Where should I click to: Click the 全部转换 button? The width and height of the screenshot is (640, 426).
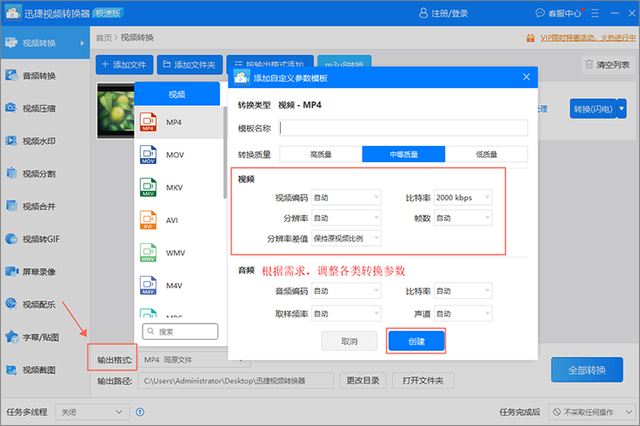tap(587, 370)
